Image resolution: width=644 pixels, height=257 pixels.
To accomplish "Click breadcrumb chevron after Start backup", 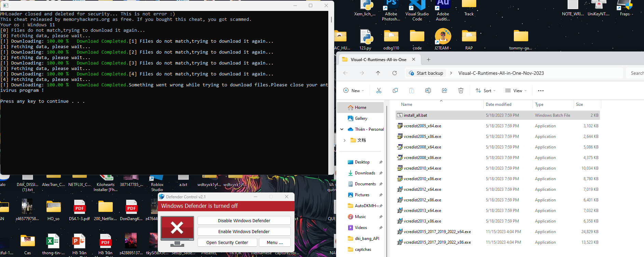I will coord(451,73).
